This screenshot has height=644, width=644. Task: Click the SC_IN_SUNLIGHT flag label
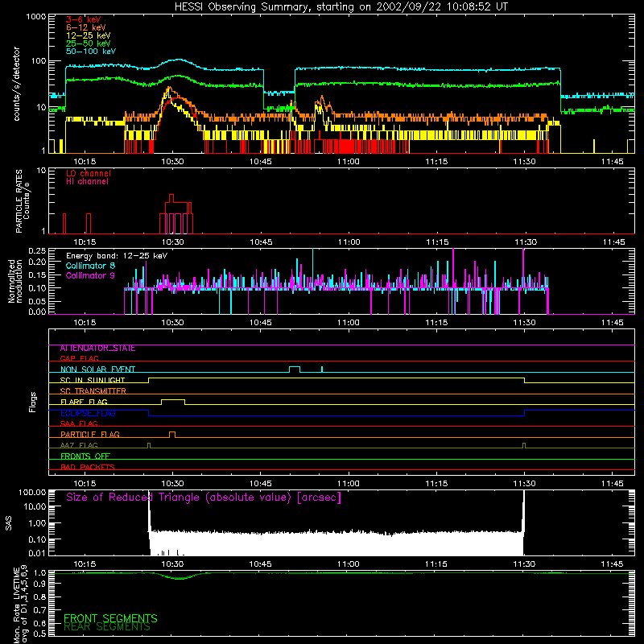(x=93, y=380)
